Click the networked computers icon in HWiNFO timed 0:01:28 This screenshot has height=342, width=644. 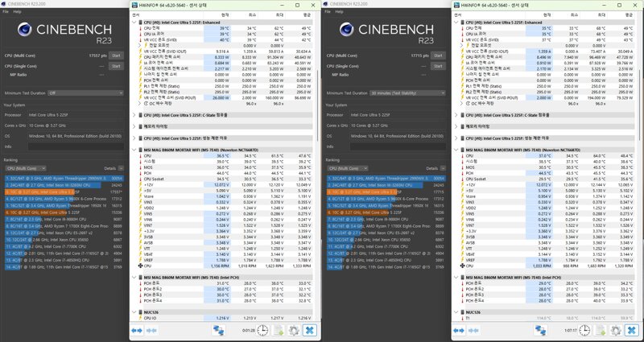[x=218, y=330]
